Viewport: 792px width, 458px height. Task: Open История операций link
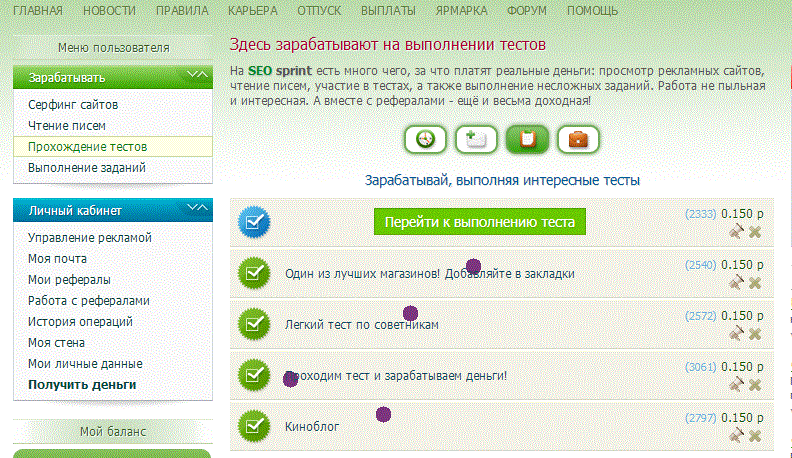tap(80, 322)
